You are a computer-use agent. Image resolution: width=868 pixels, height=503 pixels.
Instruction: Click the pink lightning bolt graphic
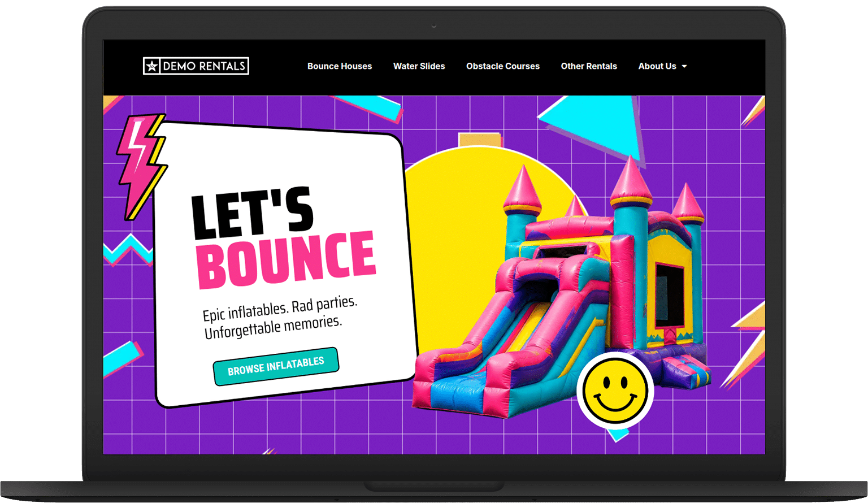(x=141, y=166)
